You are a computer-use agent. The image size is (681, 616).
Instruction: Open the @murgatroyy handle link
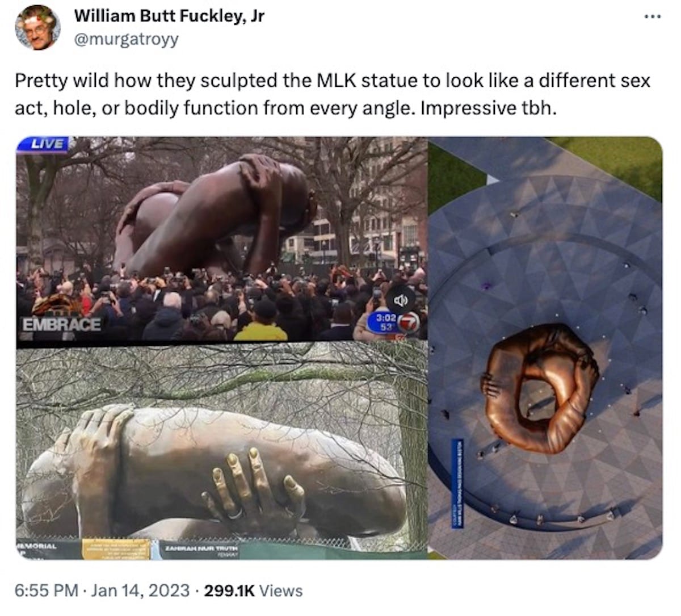(126, 39)
